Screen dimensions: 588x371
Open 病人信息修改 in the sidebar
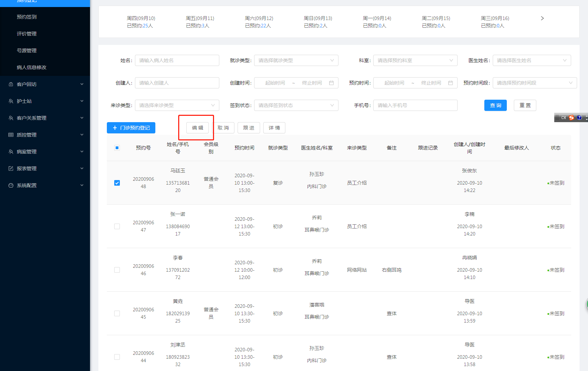click(32, 67)
